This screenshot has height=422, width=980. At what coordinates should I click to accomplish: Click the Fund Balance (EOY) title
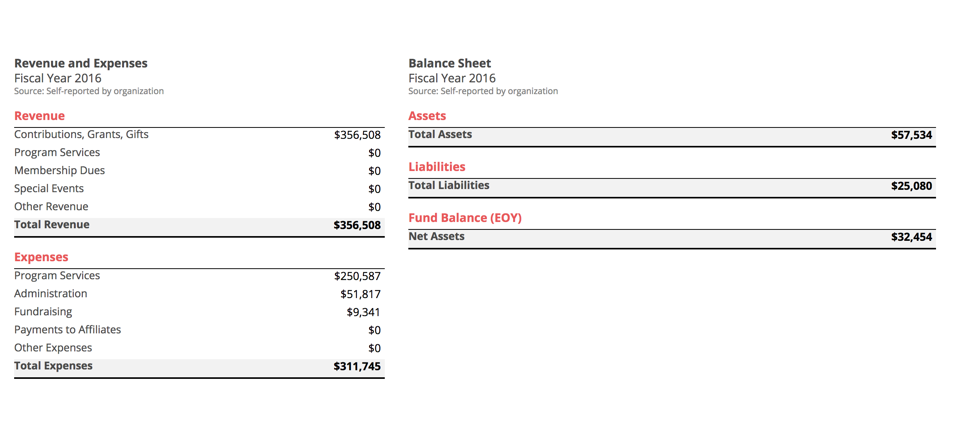(465, 218)
